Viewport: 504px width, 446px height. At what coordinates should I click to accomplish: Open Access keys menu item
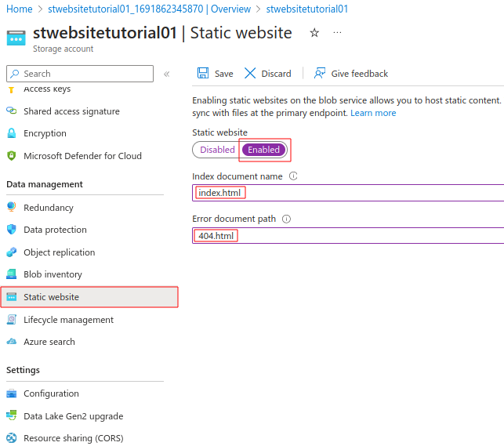tap(47, 89)
